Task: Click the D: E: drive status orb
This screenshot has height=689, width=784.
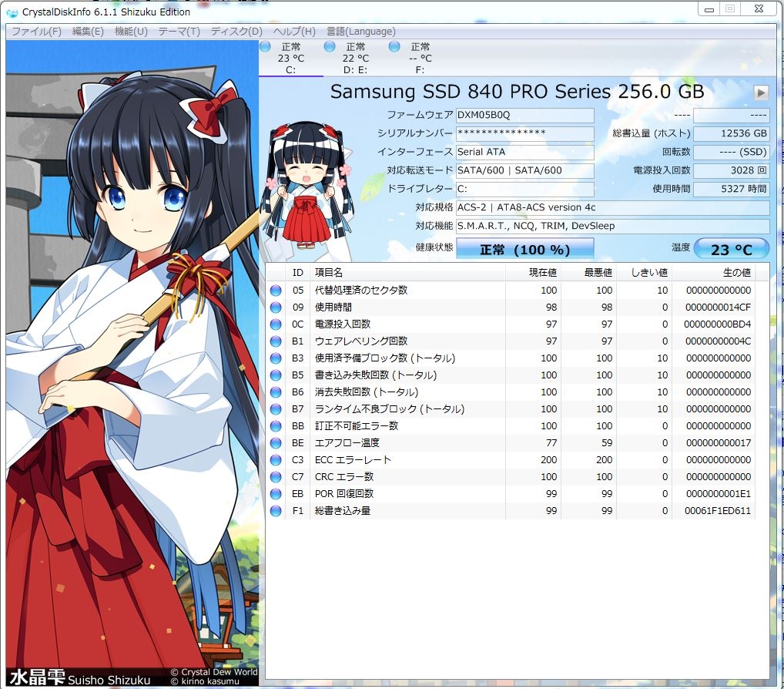Action: (330, 46)
